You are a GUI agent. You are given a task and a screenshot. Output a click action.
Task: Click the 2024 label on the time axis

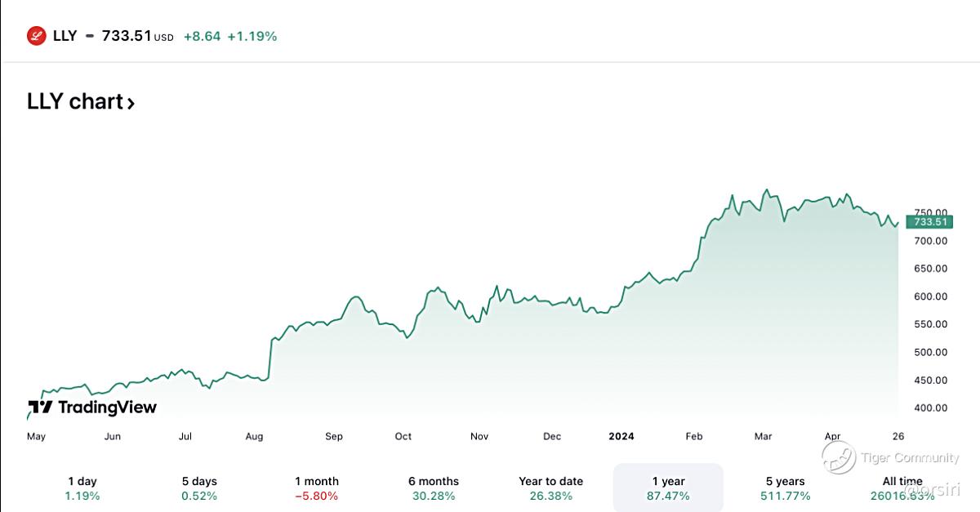pyautogui.click(x=622, y=436)
